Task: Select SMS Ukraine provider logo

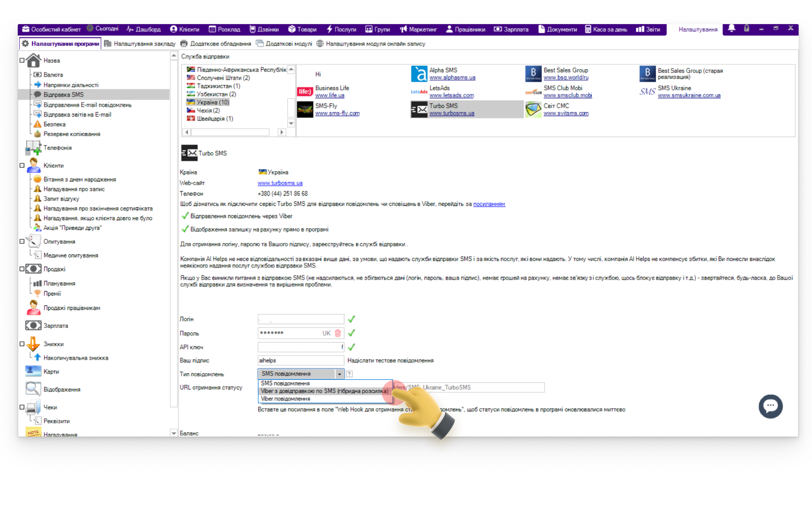Action: point(647,92)
